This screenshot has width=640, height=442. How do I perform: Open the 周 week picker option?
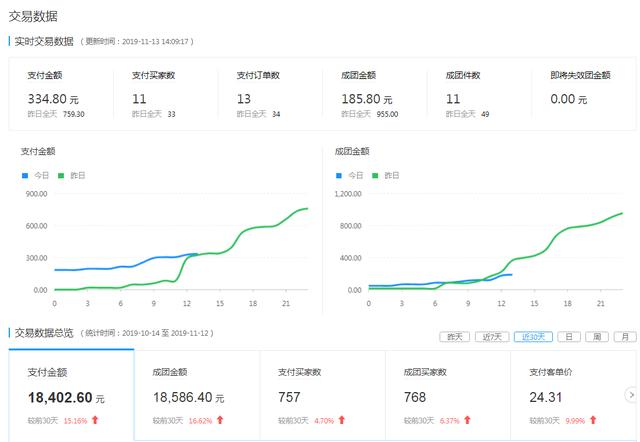597,337
